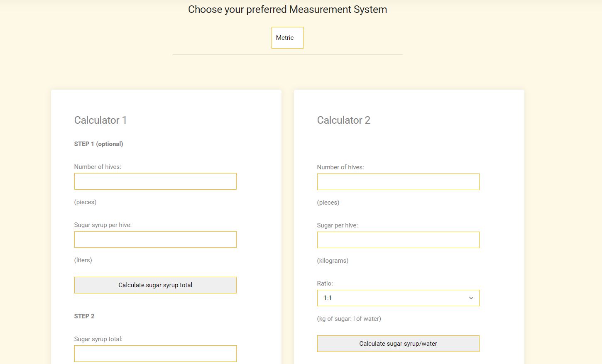
Task: Click the Metric measurement system button
Action: tap(287, 37)
